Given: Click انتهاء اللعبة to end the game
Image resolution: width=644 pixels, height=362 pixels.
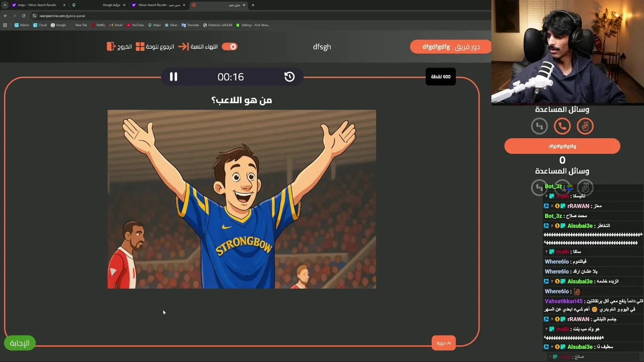Looking at the screenshot, I should tap(198, 46).
